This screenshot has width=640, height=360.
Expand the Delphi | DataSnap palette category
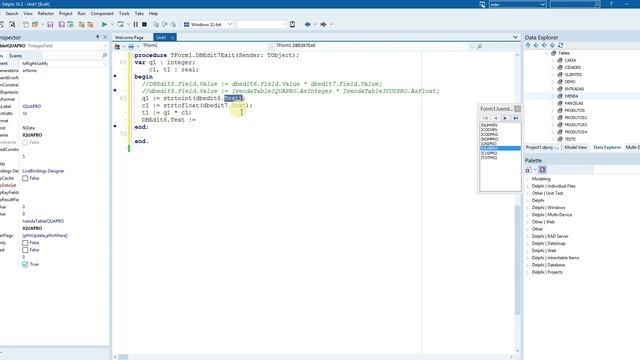coord(528,243)
